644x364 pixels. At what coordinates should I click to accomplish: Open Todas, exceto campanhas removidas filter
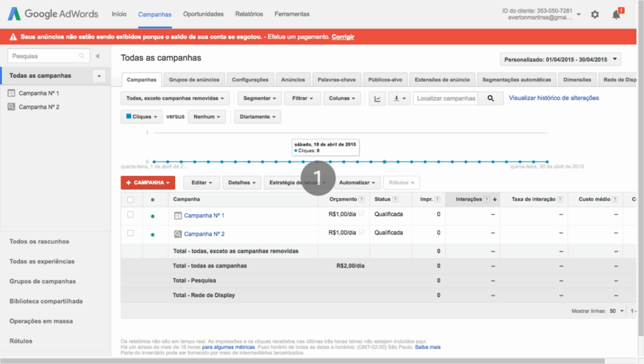coord(175,99)
